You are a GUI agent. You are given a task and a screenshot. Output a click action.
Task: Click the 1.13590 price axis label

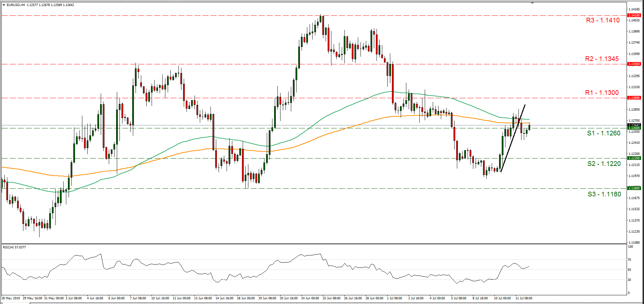click(x=634, y=54)
